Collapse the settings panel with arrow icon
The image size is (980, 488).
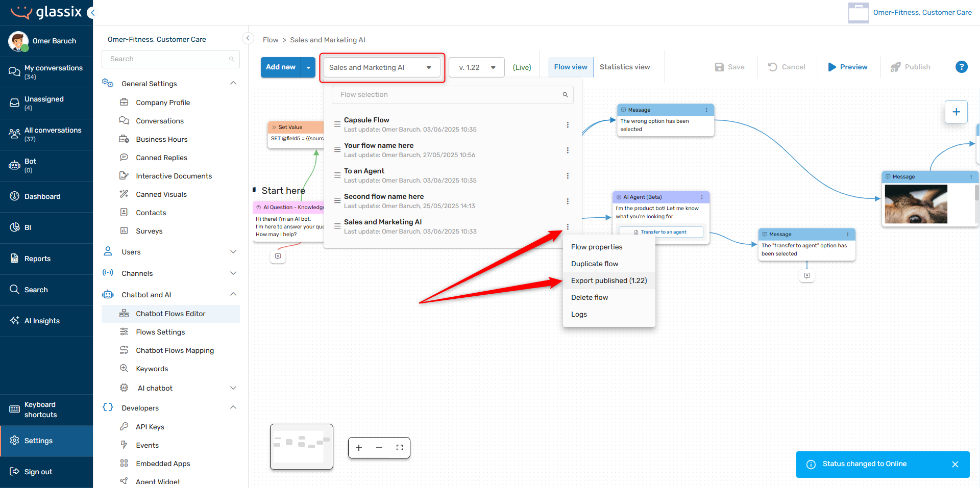(x=248, y=38)
